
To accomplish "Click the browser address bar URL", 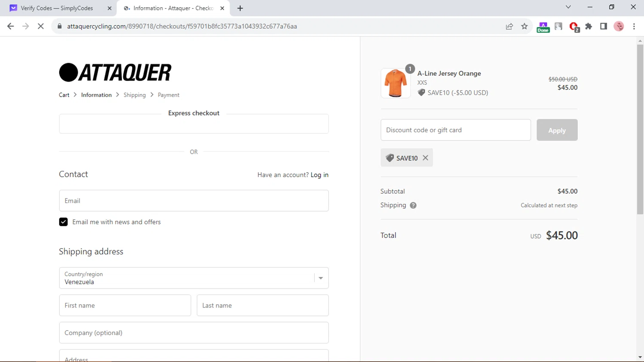I will (x=182, y=26).
